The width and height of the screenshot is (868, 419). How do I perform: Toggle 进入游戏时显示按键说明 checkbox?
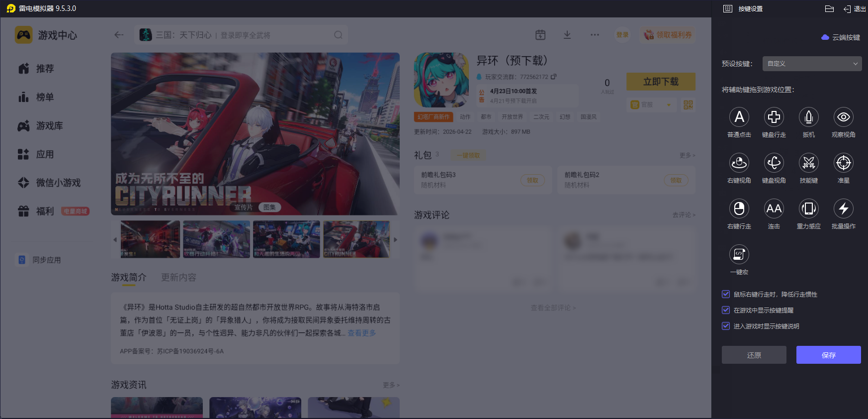726,326
